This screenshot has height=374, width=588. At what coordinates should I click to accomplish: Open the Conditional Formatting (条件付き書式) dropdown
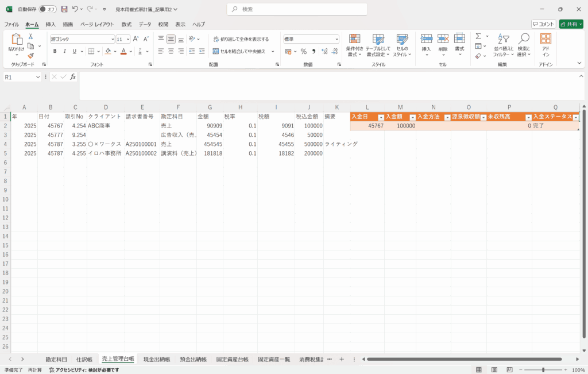coord(354,45)
